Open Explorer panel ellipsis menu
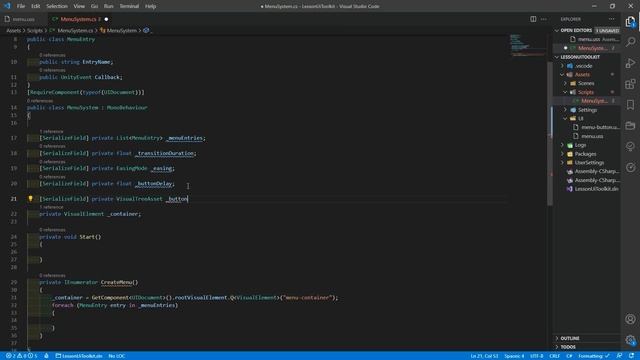Image resolution: width=640 pixels, height=360 pixels. click(x=611, y=19)
